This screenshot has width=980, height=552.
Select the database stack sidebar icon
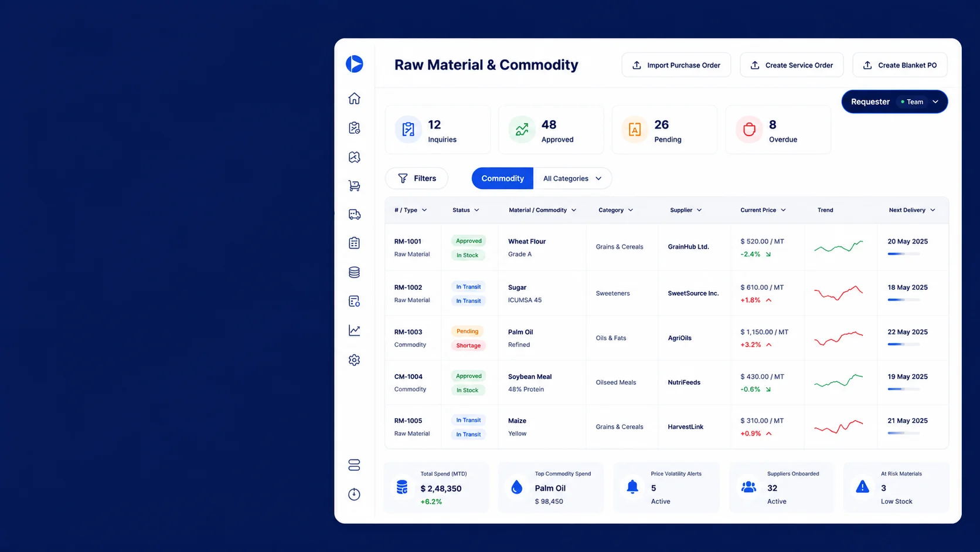coord(354,272)
